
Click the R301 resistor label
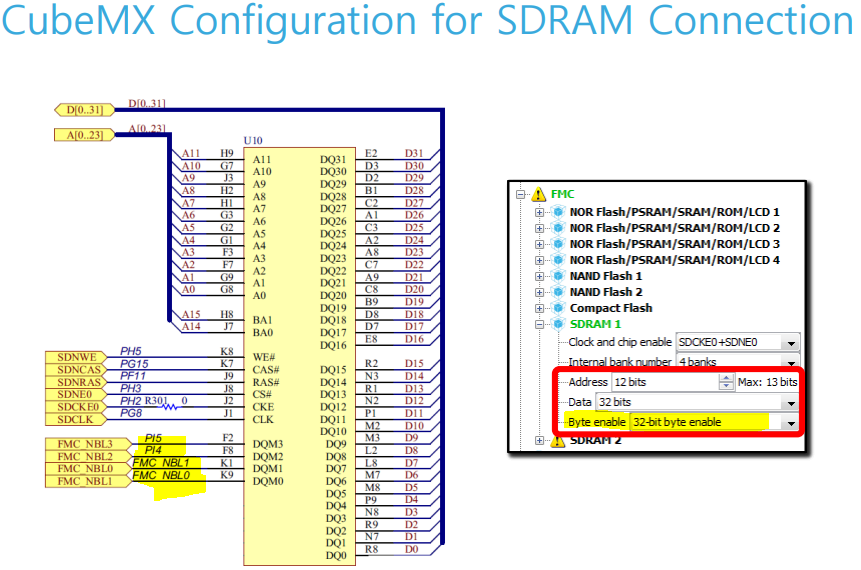[x=155, y=400]
